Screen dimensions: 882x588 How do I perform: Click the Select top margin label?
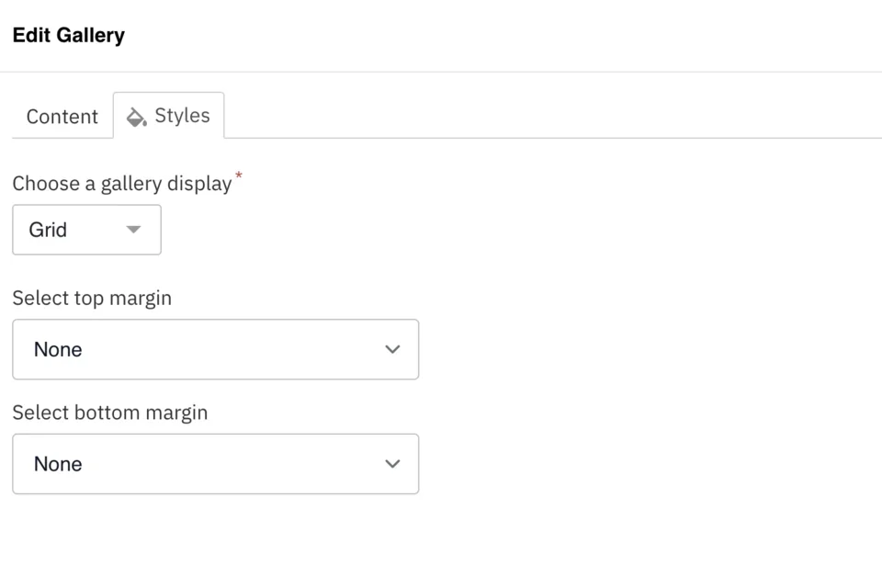[x=92, y=298]
